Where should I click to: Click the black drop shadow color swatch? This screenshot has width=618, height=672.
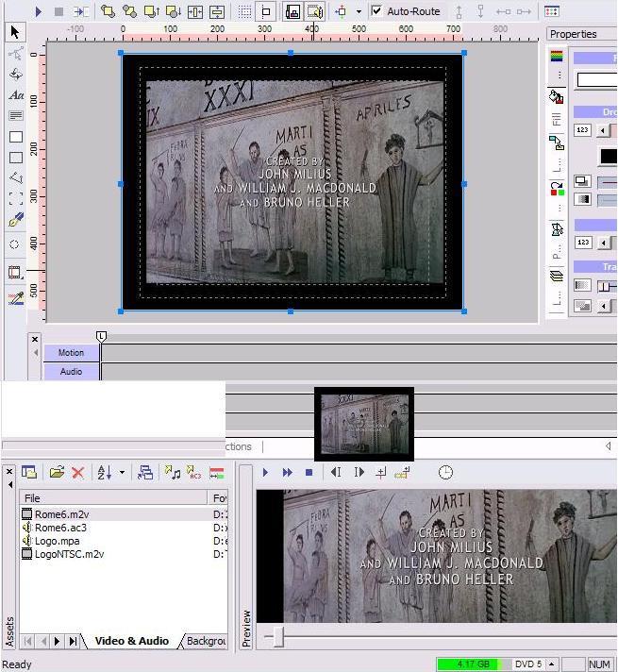coord(609,157)
